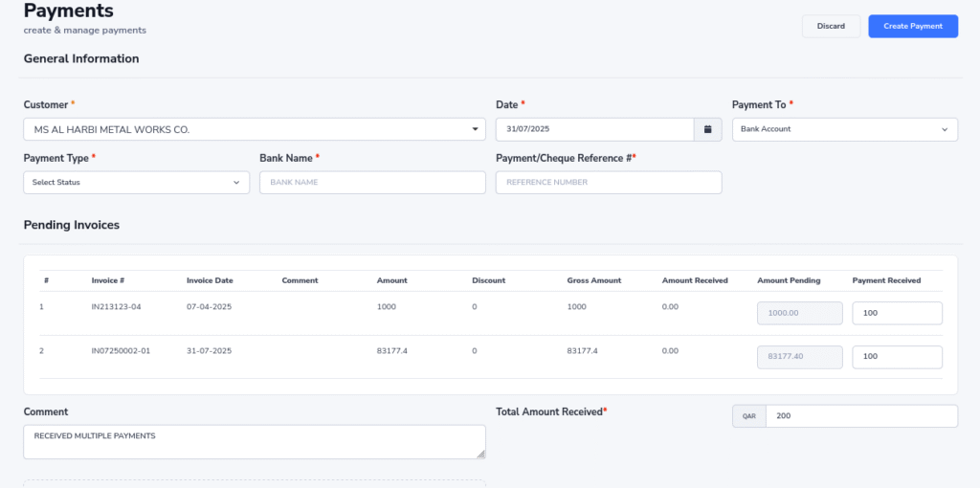The width and height of the screenshot is (980, 488).
Task: Focus the Date field showing 31/07/2025
Action: pyautogui.click(x=593, y=129)
